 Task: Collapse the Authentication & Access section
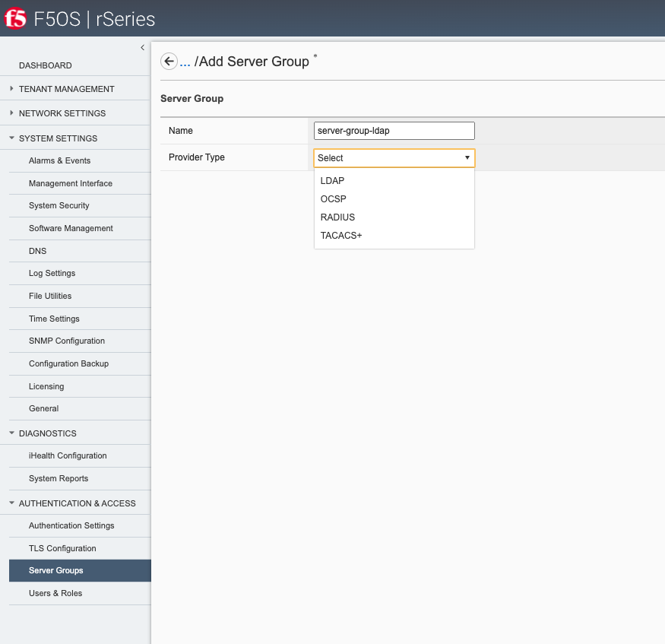pos(11,503)
